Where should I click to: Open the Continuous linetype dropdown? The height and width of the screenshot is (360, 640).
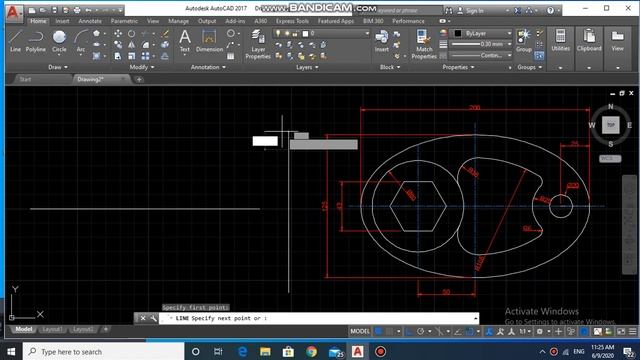[x=481, y=55]
